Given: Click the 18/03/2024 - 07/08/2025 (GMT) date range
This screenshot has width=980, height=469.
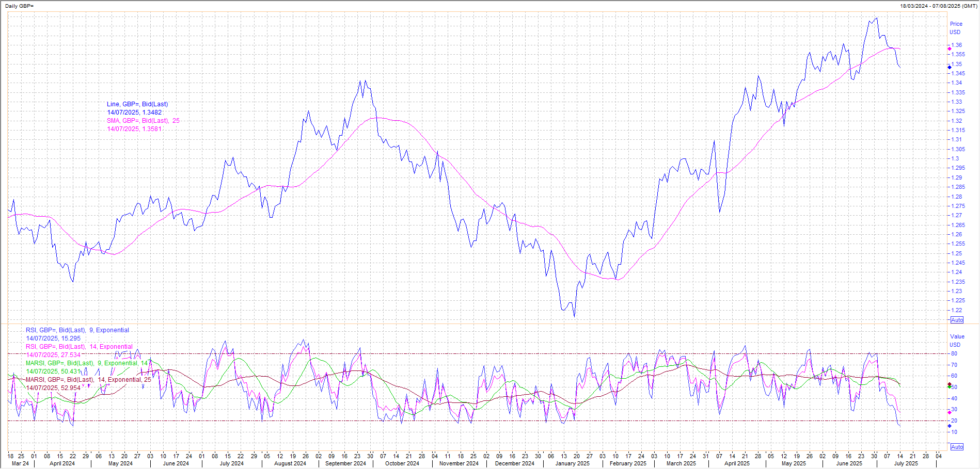Looking at the screenshot, I should [939, 6].
